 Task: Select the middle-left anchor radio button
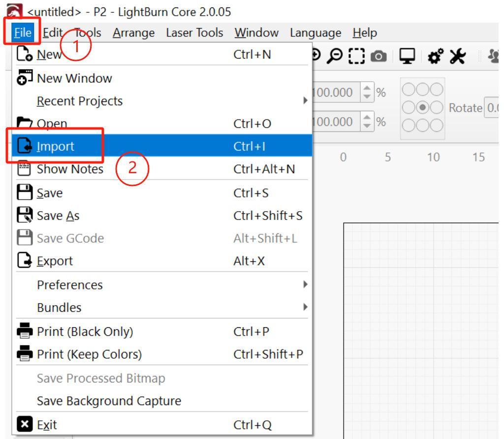(x=409, y=107)
